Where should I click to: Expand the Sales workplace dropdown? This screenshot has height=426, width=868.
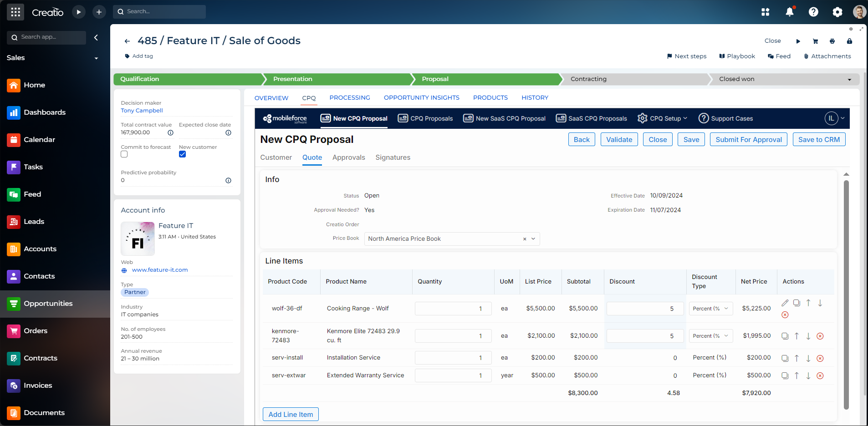(x=96, y=58)
